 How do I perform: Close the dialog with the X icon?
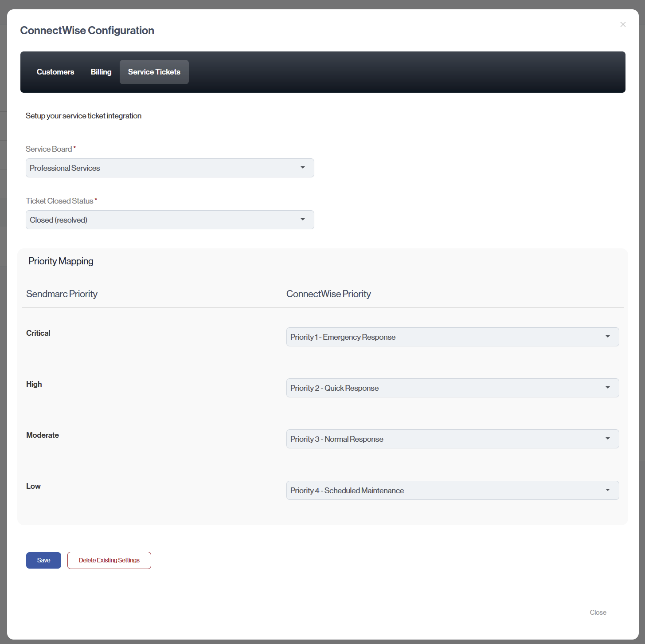point(623,24)
